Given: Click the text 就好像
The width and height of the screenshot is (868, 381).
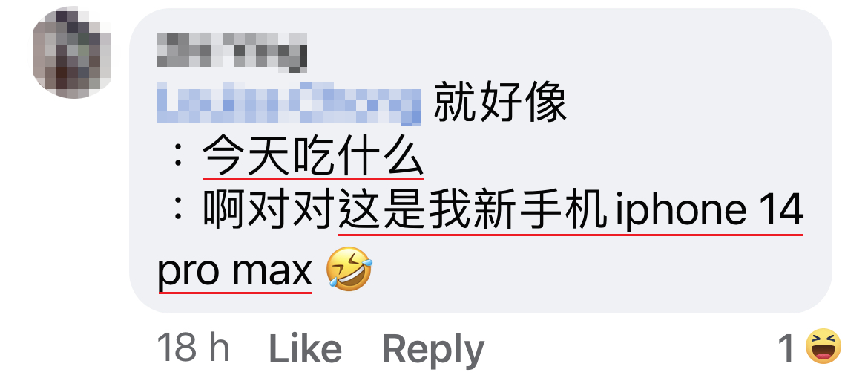Looking at the screenshot, I should click(500, 104).
